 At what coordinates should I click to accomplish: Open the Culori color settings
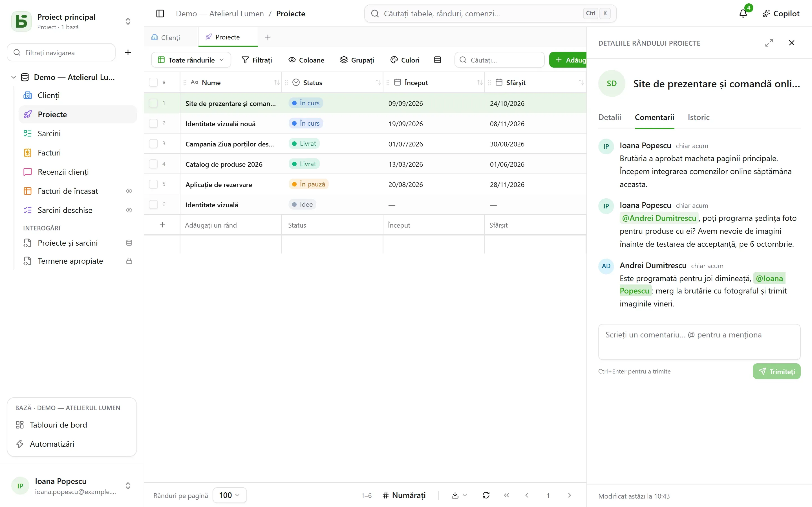[x=405, y=60]
